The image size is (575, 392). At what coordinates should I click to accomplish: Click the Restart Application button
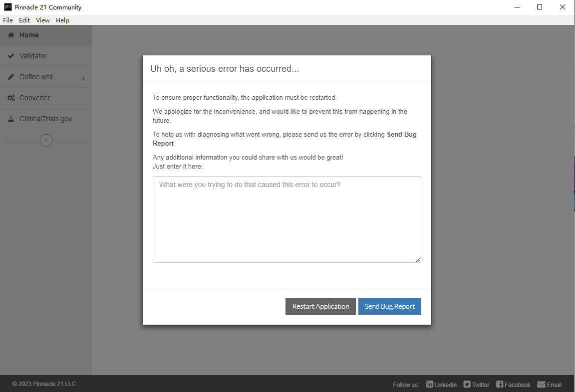pyautogui.click(x=320, y=306)
